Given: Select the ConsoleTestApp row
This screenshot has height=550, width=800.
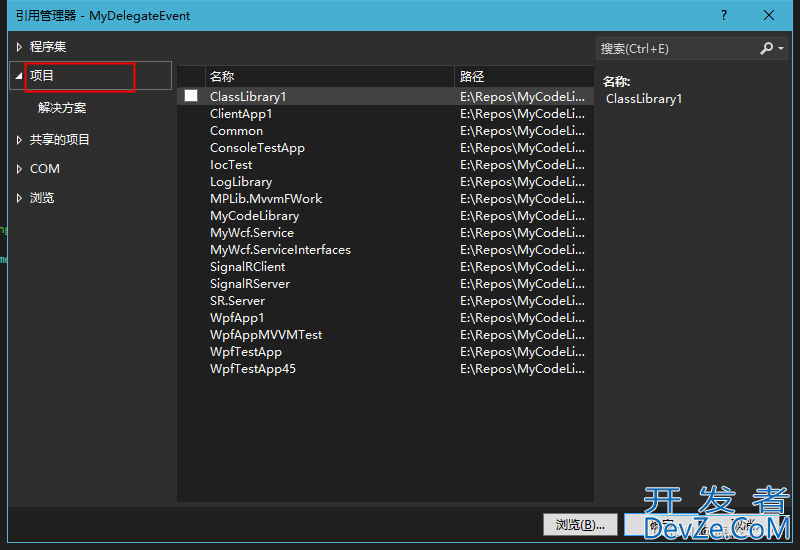Looking at the screenshot, I should pyautogui.click(x=386, y=147).
